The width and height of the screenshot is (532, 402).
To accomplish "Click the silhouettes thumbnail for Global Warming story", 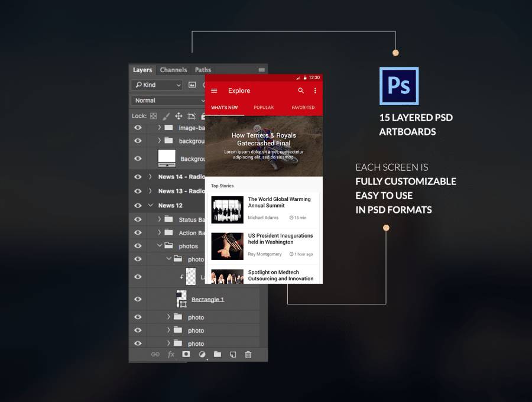I will click(x=228, y=210).
